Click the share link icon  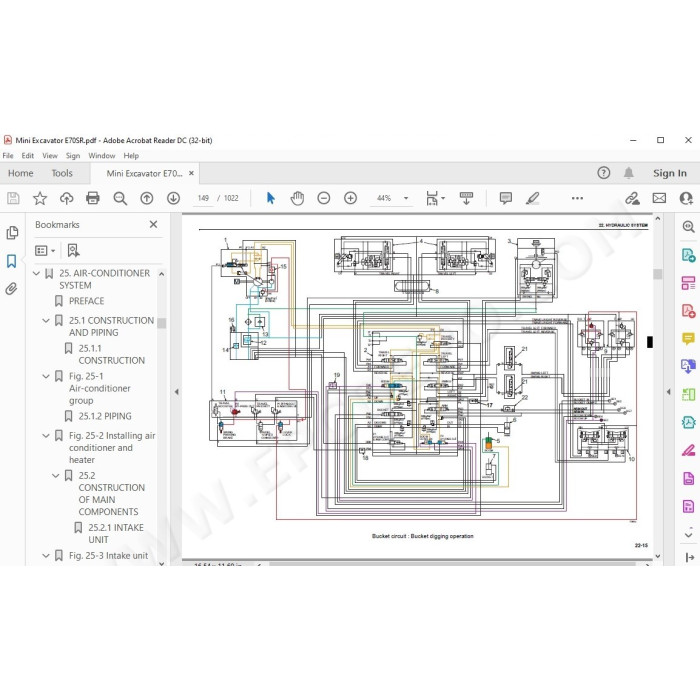(x=632, y=198)
